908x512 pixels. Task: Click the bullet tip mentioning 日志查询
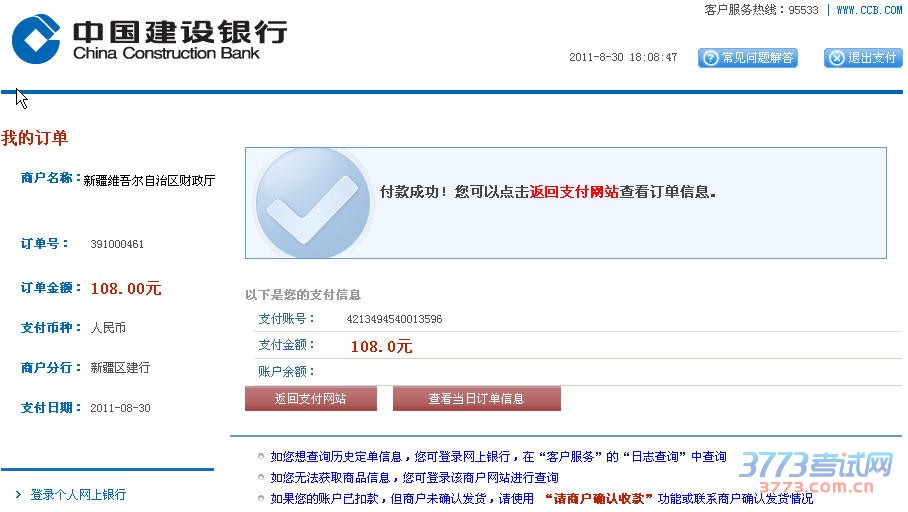[498, 457]
